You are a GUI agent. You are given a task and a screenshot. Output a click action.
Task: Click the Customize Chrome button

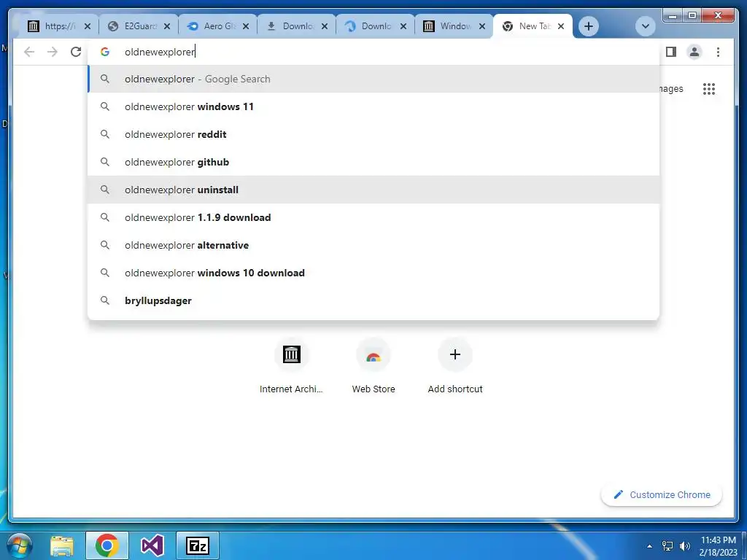(x=662, y=495)
